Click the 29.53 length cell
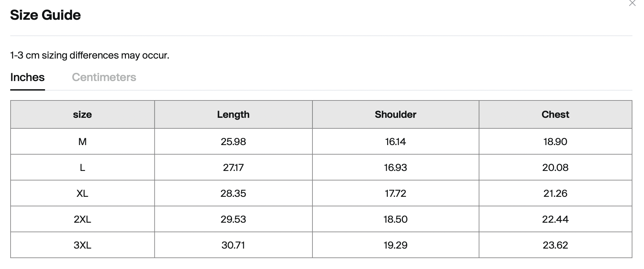 (x=233, y=219)
